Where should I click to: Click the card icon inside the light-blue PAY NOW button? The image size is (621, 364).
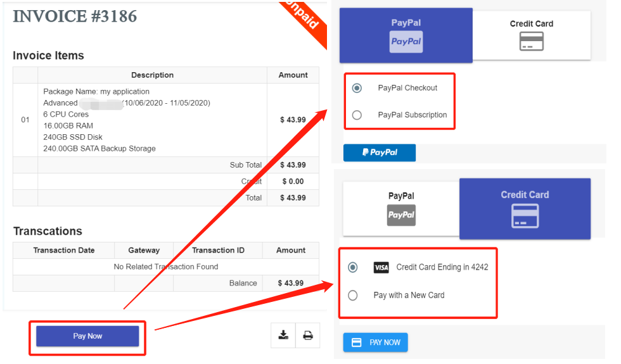pyautogui.click(x=357, y=342)
